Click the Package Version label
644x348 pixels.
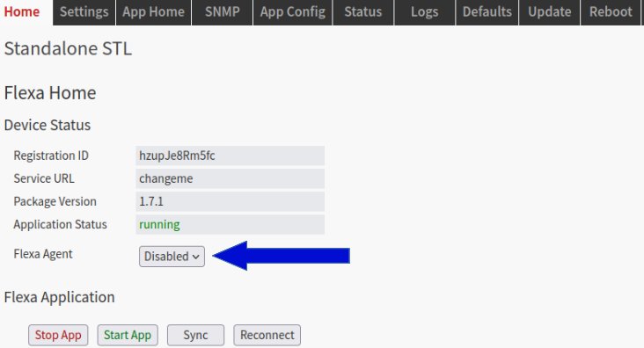pyautogui.click(x=55, y=201)
